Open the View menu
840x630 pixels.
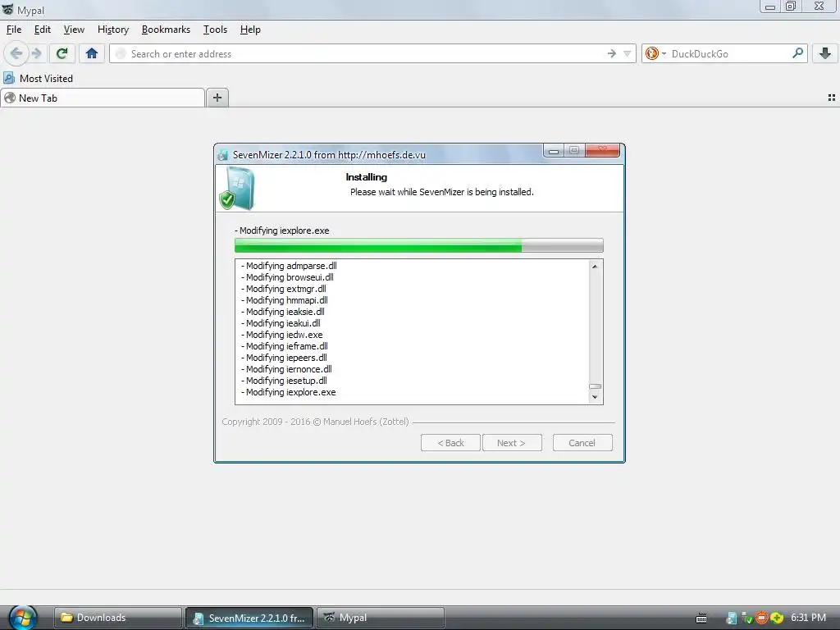click(74, 30)
